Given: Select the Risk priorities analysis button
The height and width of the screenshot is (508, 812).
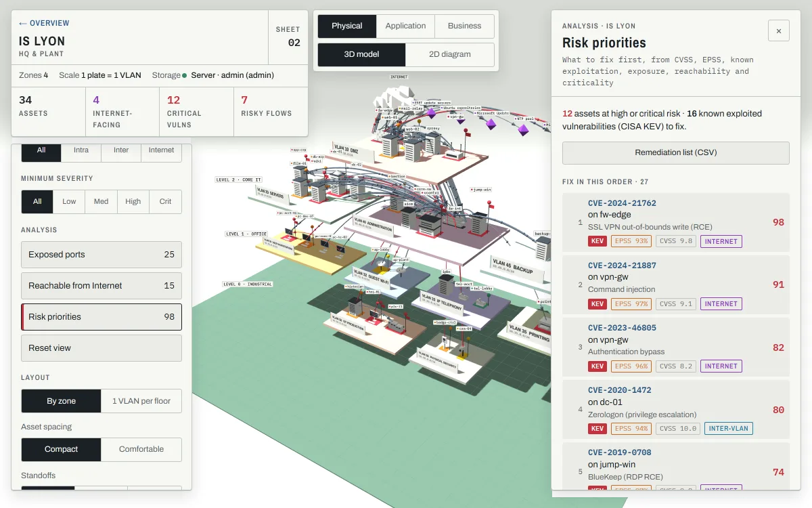Looking at the screenshot, I should pyautogui.click(x=101, y=317).
